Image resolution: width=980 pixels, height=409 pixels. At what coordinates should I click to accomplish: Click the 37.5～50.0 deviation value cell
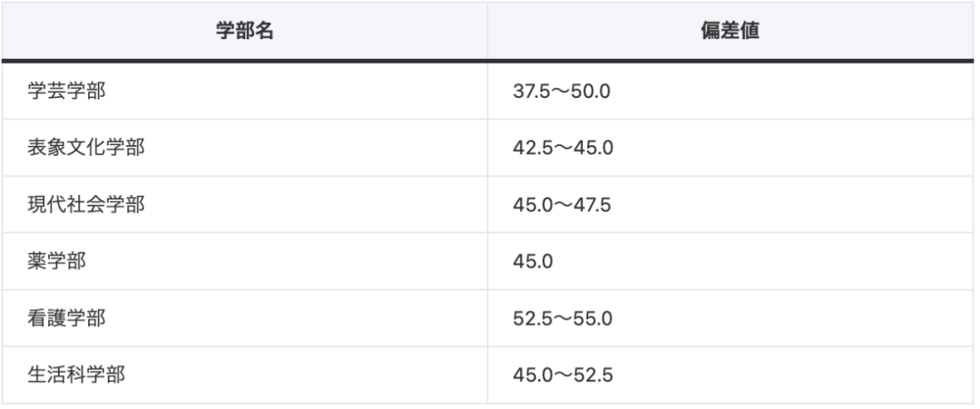pos(563,91)
